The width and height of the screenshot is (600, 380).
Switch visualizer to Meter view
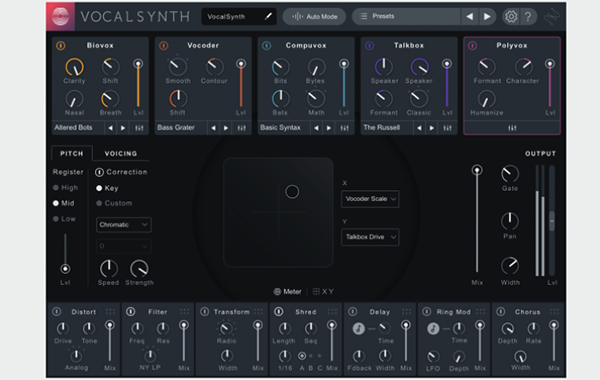tap(287, 292)
